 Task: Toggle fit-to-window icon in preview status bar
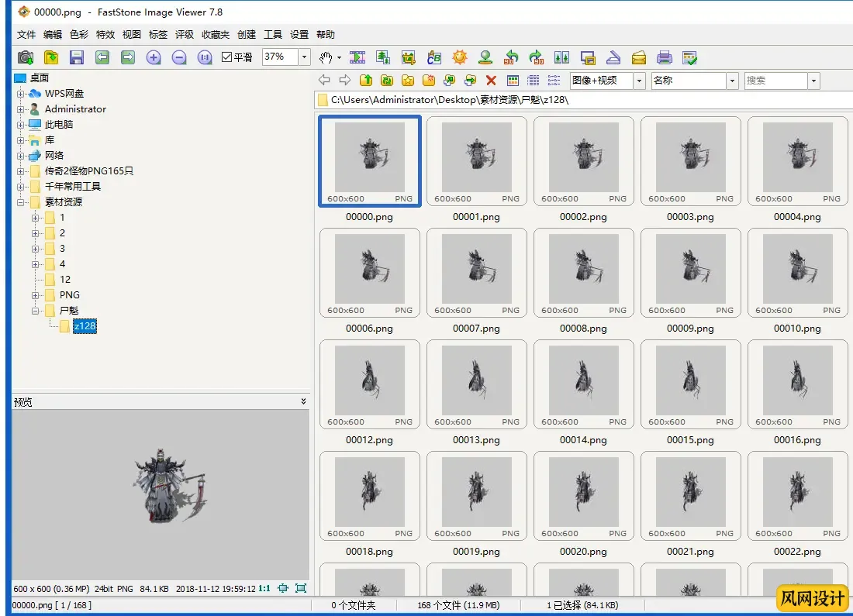point(283,588)
